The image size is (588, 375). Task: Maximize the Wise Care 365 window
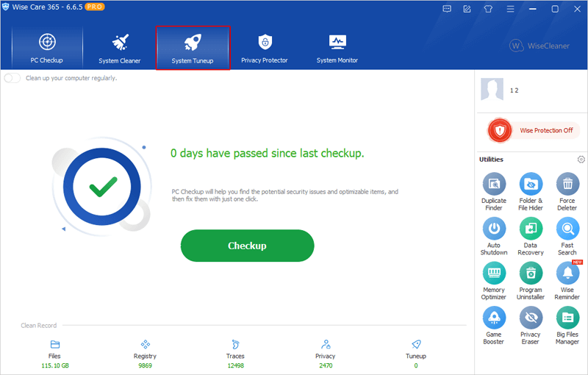[x=555, y=9]
